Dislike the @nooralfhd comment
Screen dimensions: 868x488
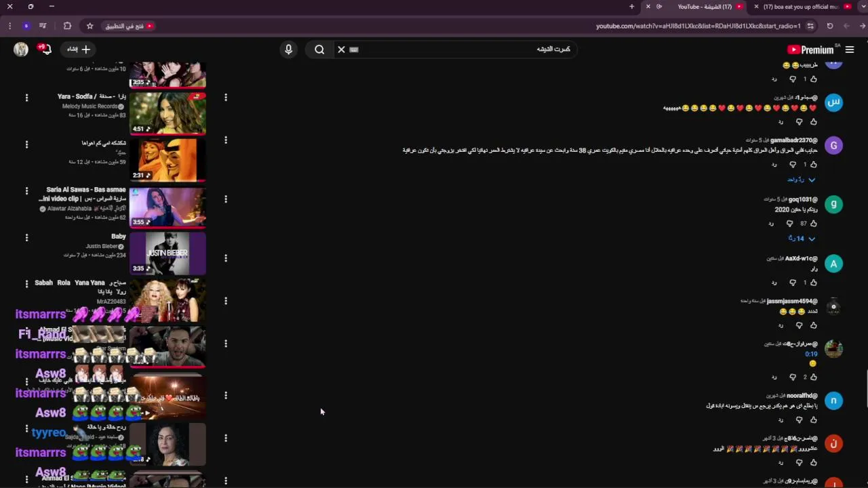(x=799, y=420)
